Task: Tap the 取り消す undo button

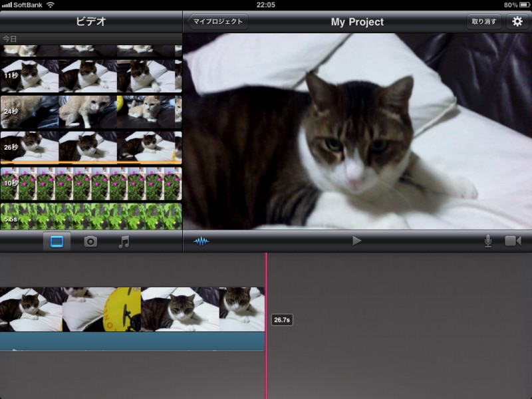Action: pyautogui.click(x=484, y=21)
